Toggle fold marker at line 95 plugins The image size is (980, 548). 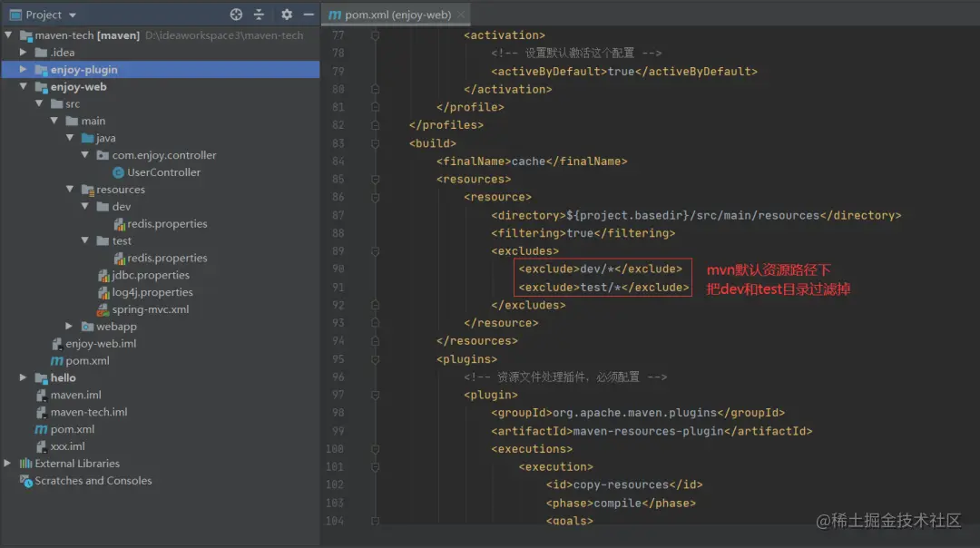375,359
